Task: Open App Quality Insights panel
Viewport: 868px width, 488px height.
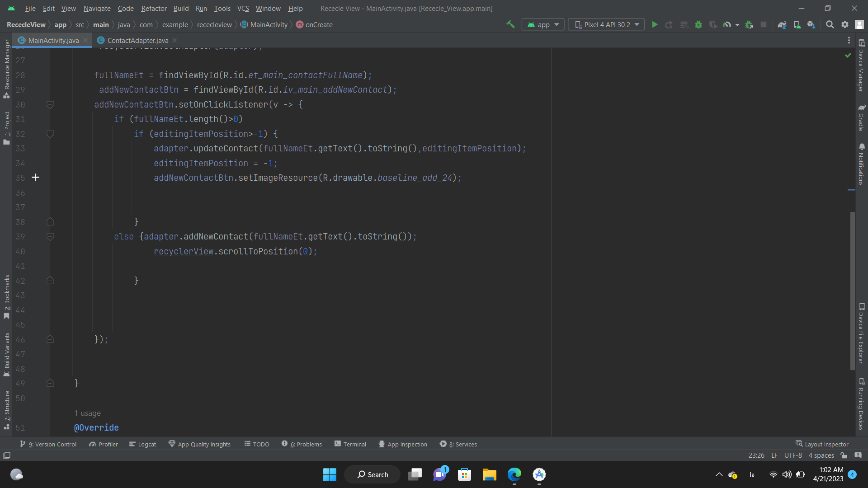Action: coord(199,444)
